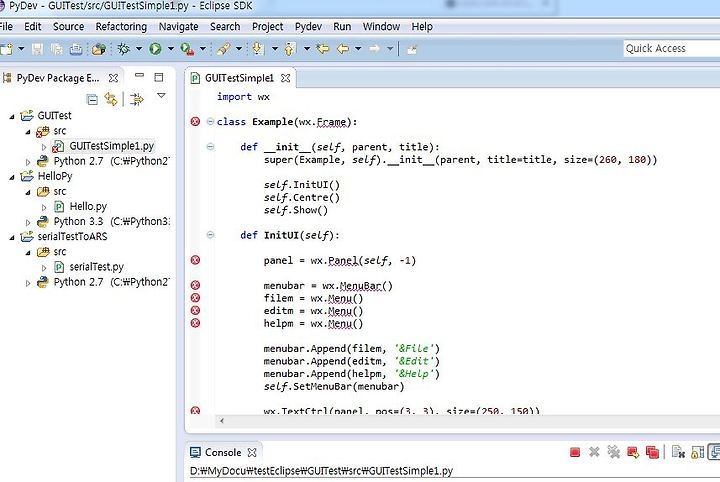Select the GUITestSimple1 editor tab

click(x=239, y=78)
